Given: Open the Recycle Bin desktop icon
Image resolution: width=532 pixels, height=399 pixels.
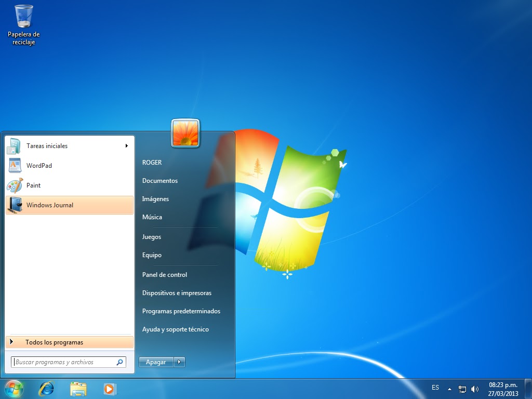Looking at the screenshot, I should (24, 24).
